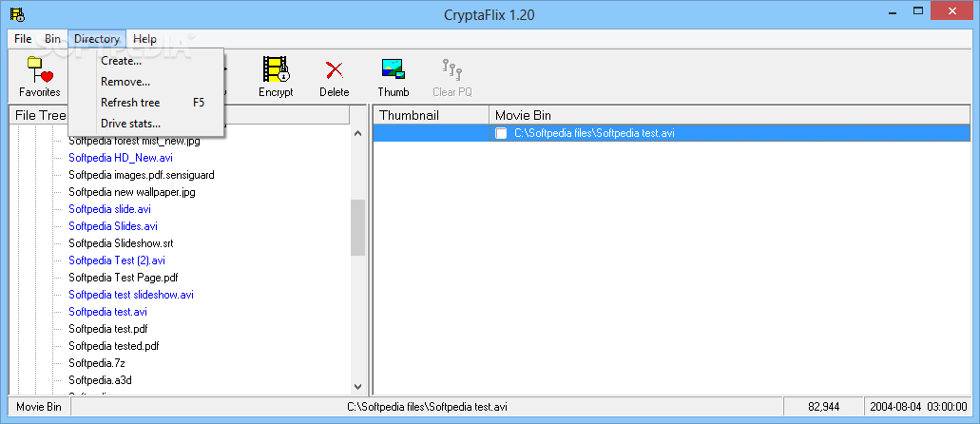
Task: Click file tree scrollbar down arrow
Action: pyautogui.click(x=357, y=387)
